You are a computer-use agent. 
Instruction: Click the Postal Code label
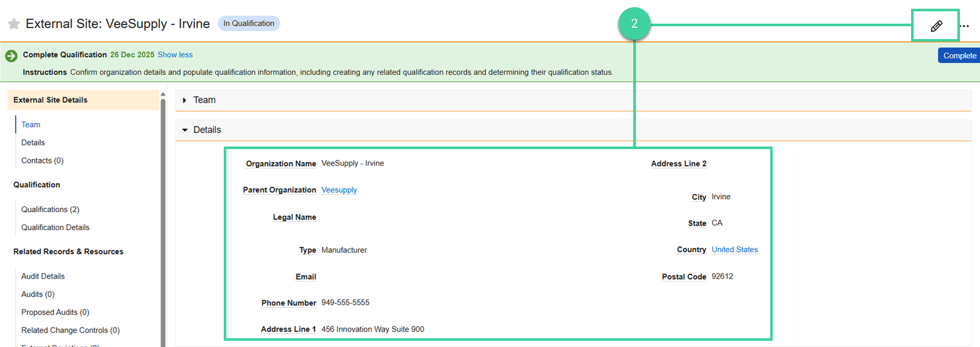(x=684, y=277)
